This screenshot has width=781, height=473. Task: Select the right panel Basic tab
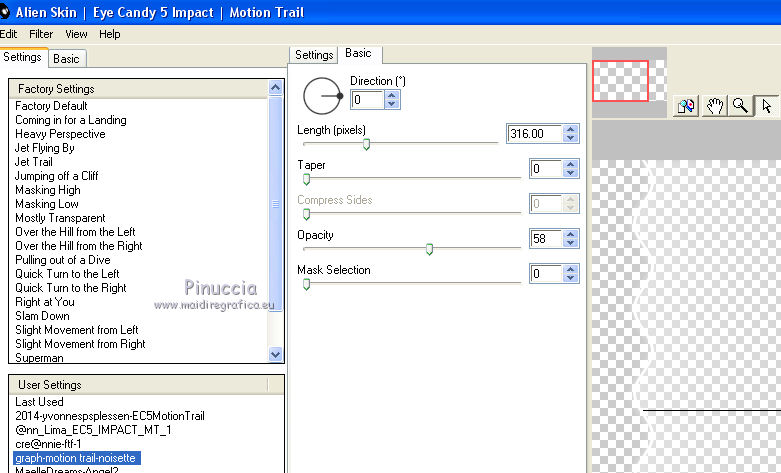pyautogui.click(x=359, y=53)
